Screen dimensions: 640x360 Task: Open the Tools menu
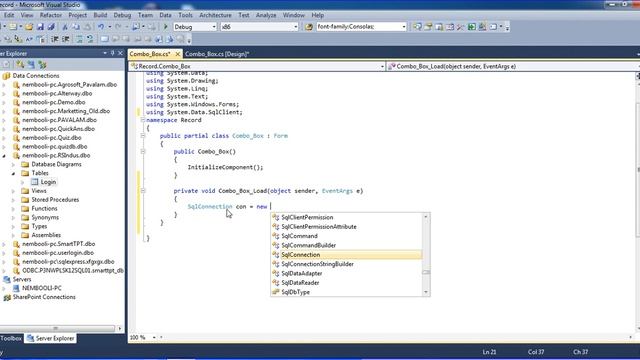point(185,15)
